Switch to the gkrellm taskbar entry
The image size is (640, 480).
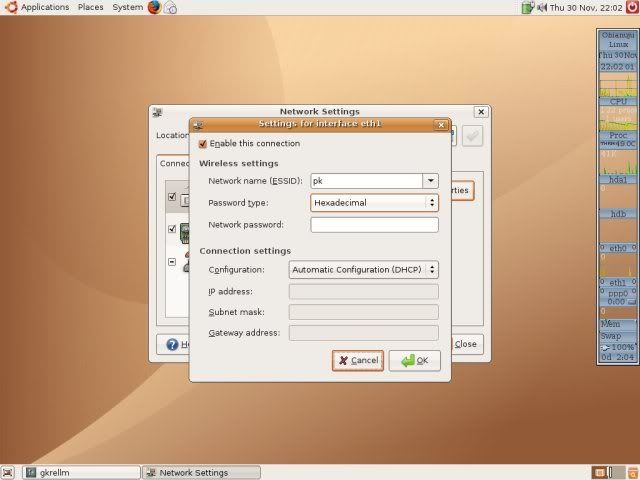[x=81, y=473]
